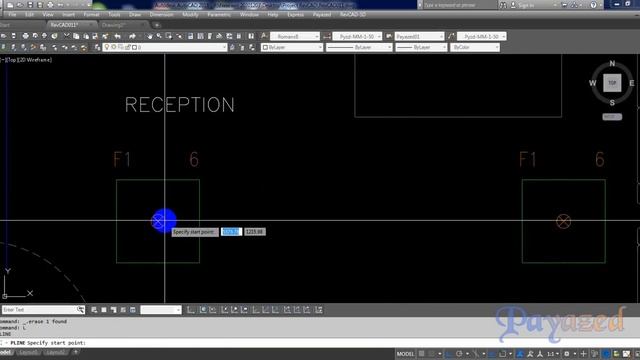
Task: Click the add layout plus button
Action: [x=76, y=352]
